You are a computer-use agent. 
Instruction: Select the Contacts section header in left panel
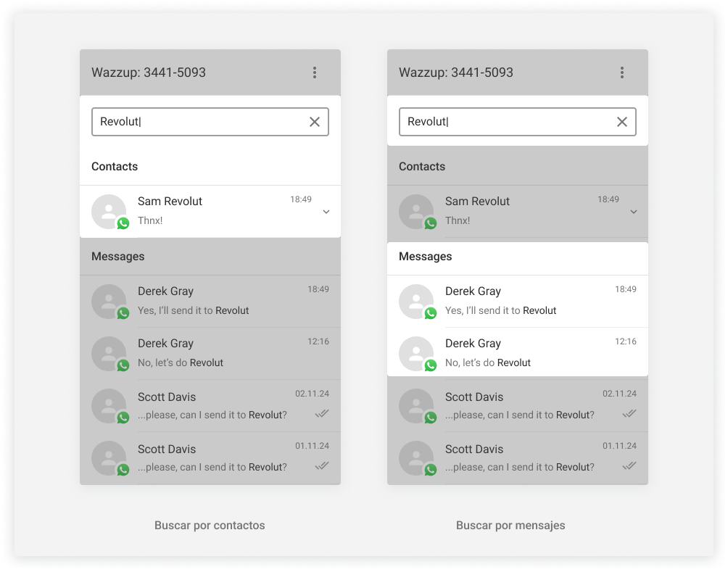pyautogui.click(x=115, y=167)
